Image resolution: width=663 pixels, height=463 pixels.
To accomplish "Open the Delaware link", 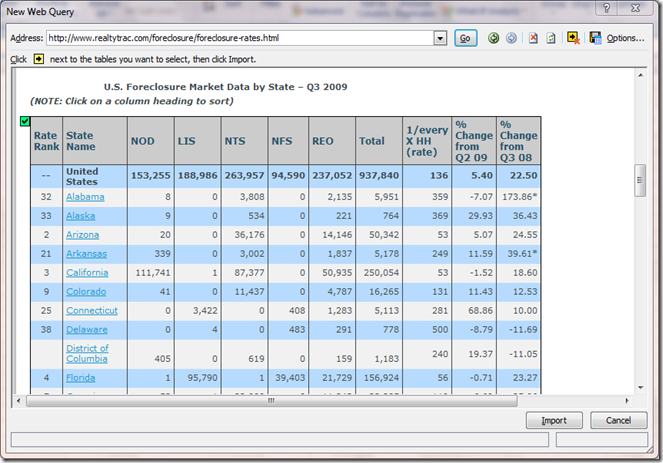I will tap(87, 330).
